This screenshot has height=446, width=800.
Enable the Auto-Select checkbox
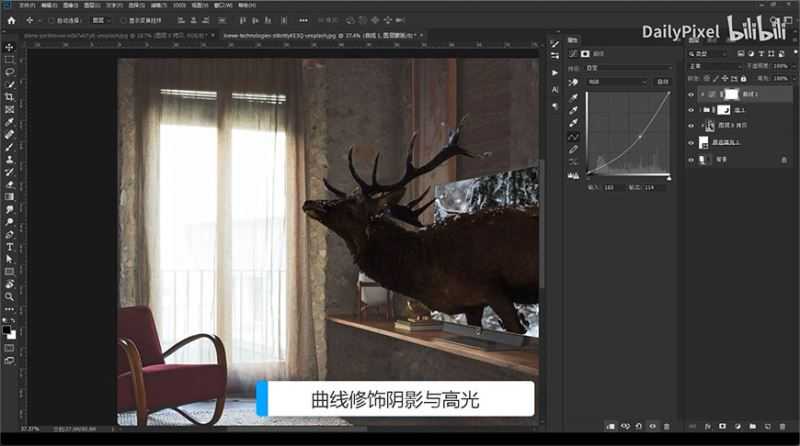[52, 19]
